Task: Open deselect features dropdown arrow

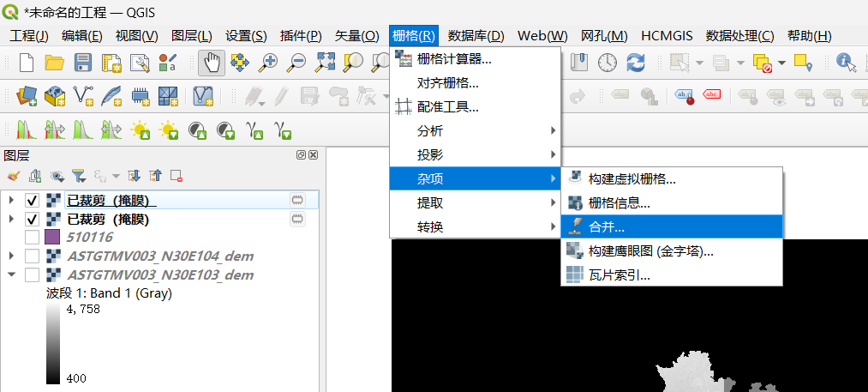Action: tap(781, 63)
